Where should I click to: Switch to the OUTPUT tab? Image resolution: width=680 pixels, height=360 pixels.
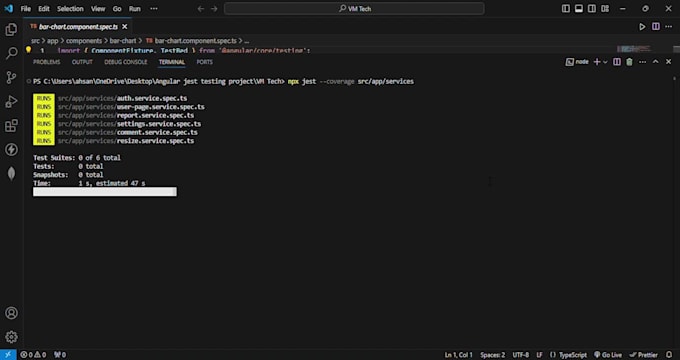pyautogui.click(x=82, y=62)
